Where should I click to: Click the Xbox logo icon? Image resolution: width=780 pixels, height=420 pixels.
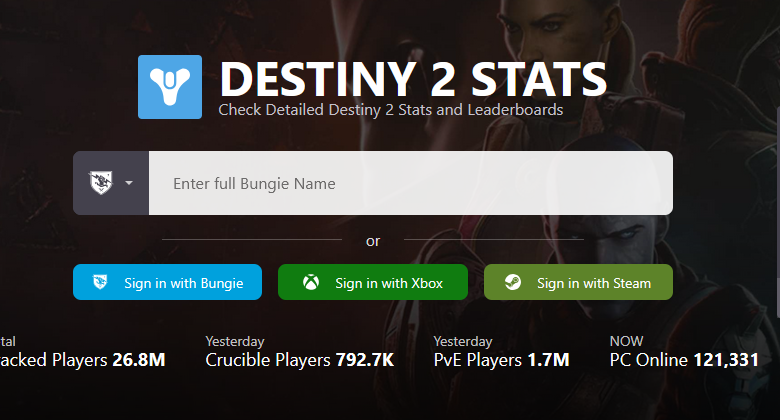point(311,283)
